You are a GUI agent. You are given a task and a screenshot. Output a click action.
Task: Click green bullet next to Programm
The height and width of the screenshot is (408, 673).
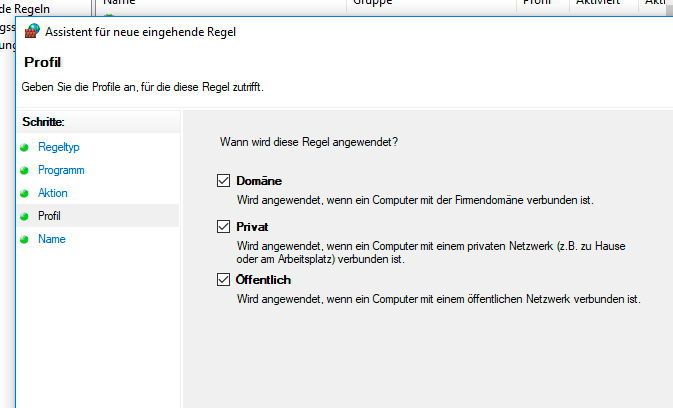pyautogui.click(x=24, y=170)
